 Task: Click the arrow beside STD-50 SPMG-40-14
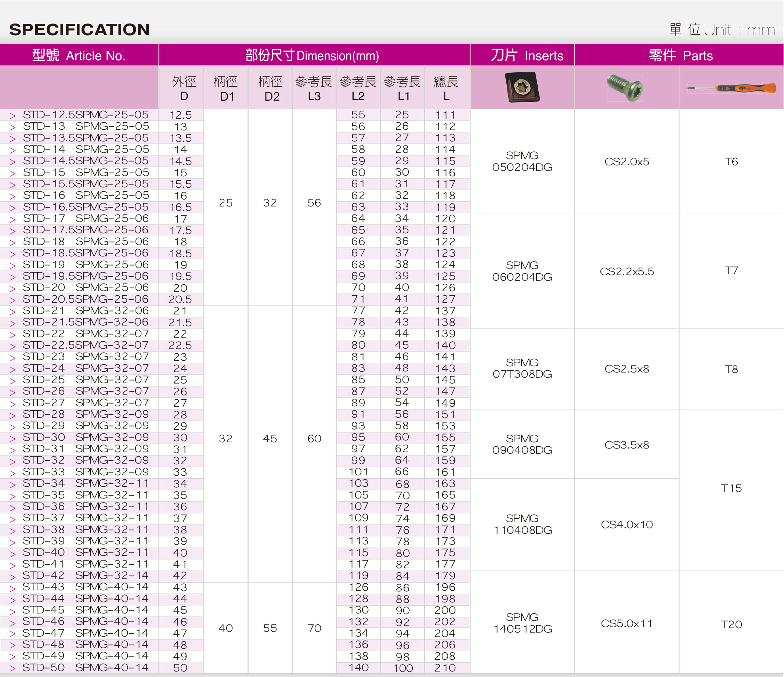(12, 669)
